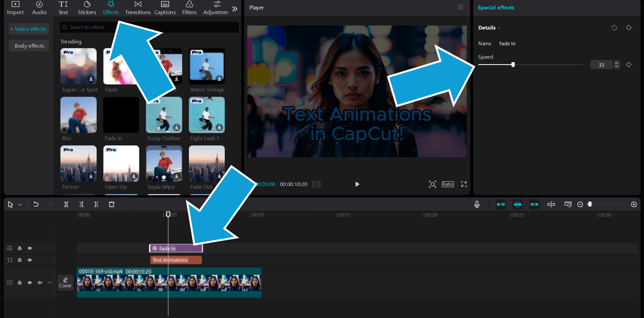Image resolution: width=644 pixels, height=318 pixels.
Task: Toggle clip linkage
Action: pos(535,204)
